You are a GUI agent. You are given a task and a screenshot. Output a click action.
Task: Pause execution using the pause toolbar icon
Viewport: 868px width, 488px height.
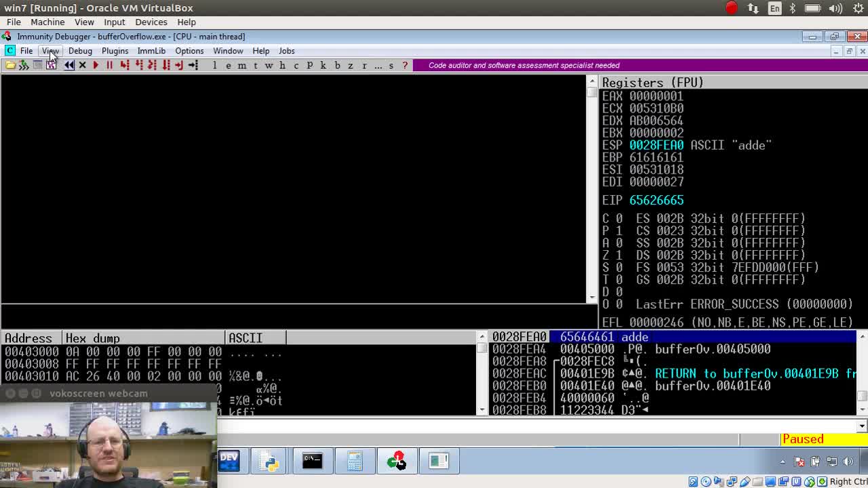[x=110, y=65]
